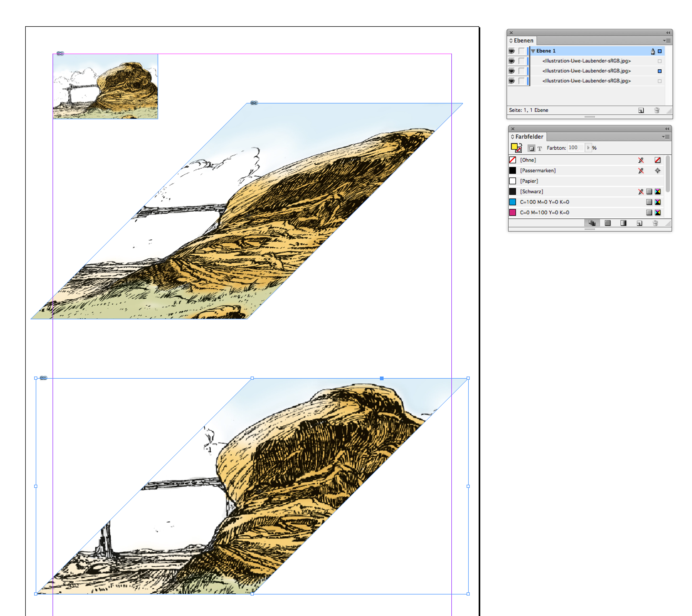Click the link badge on the selected bottom frame
This screenshot has height=616, width=692.
click(44, 378)
